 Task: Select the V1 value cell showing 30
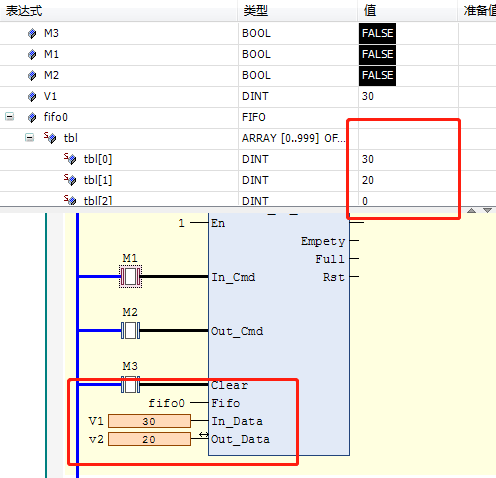point(408,96)
